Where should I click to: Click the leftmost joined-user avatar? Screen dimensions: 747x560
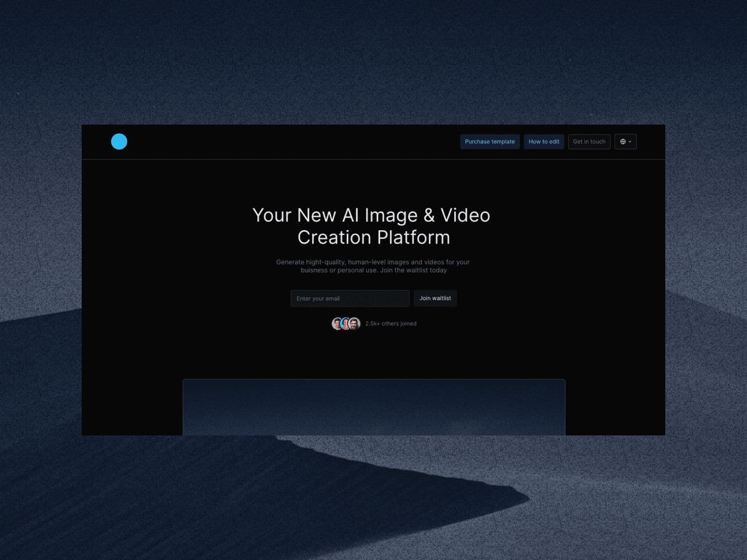pyautogui.click(x=337, y=323)
